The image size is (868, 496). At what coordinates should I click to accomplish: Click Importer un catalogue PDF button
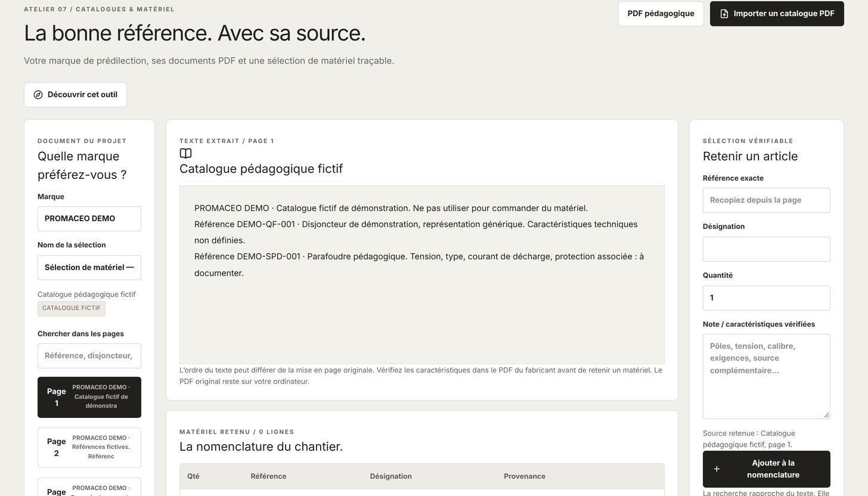tap(777, 14)
